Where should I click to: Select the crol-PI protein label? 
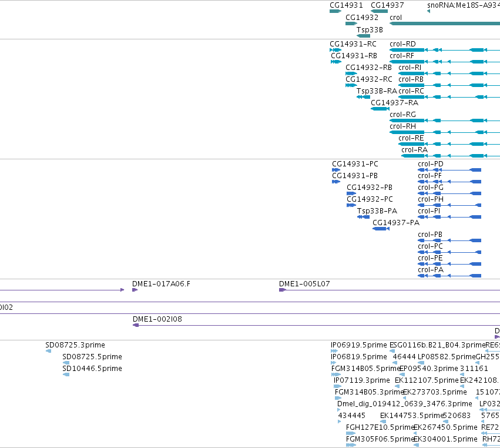click(x=429, y=211)
